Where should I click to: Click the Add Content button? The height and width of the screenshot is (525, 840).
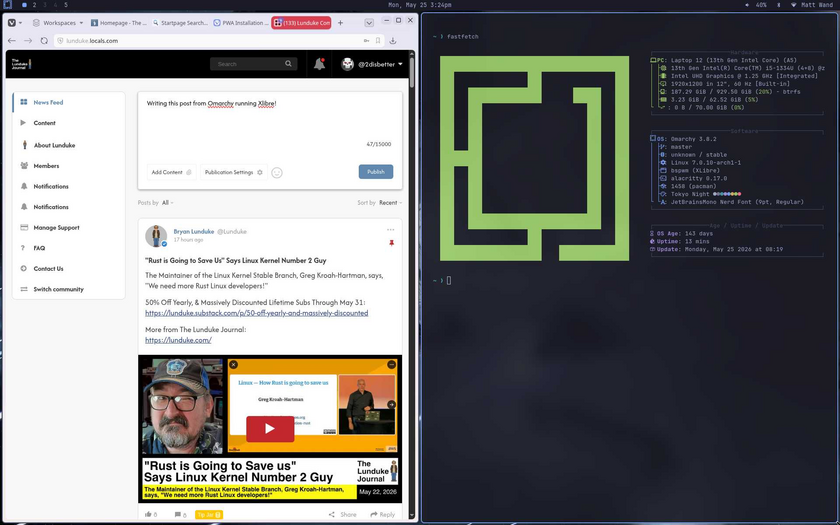[x=171, y=172]
